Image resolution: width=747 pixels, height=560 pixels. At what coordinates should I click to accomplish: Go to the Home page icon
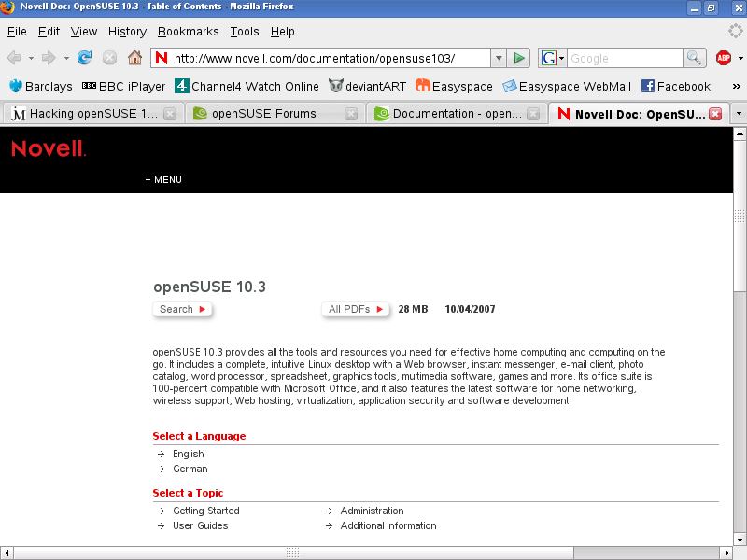(x=134, y=58)
